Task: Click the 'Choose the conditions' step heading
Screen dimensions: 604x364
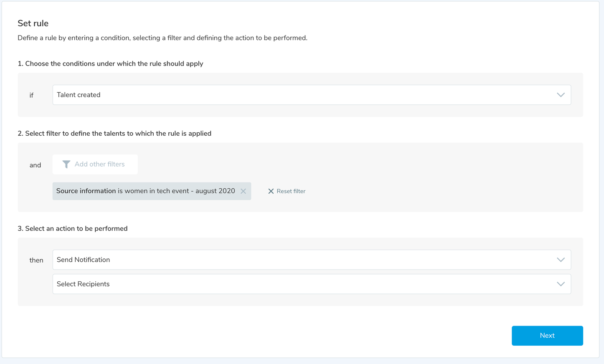Action: click(x=110, y=63)
